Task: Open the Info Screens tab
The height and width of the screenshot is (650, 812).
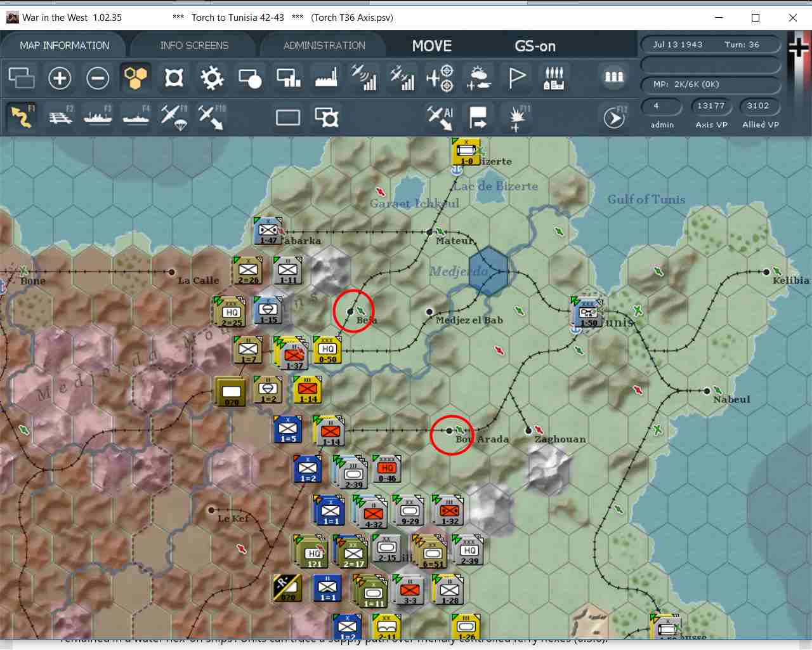Action: click(194, 46)
